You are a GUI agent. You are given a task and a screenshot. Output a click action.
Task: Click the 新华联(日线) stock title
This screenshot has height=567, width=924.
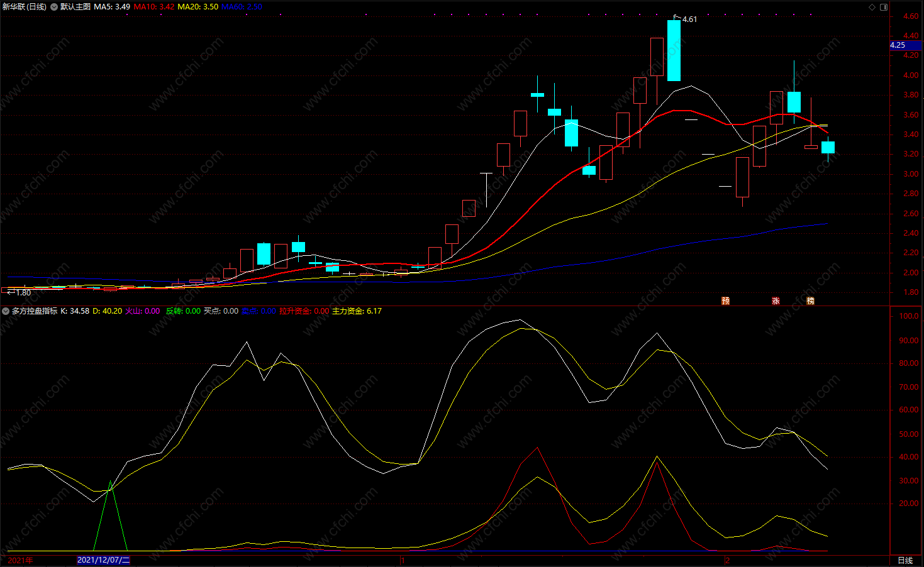point(25,7)
